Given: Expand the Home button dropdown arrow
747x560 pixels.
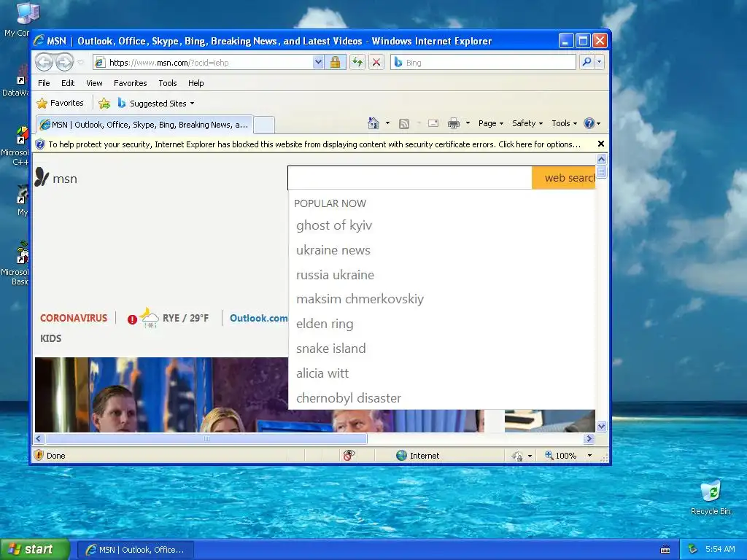Looking at the screenshot, I should (x=387, y=123).
